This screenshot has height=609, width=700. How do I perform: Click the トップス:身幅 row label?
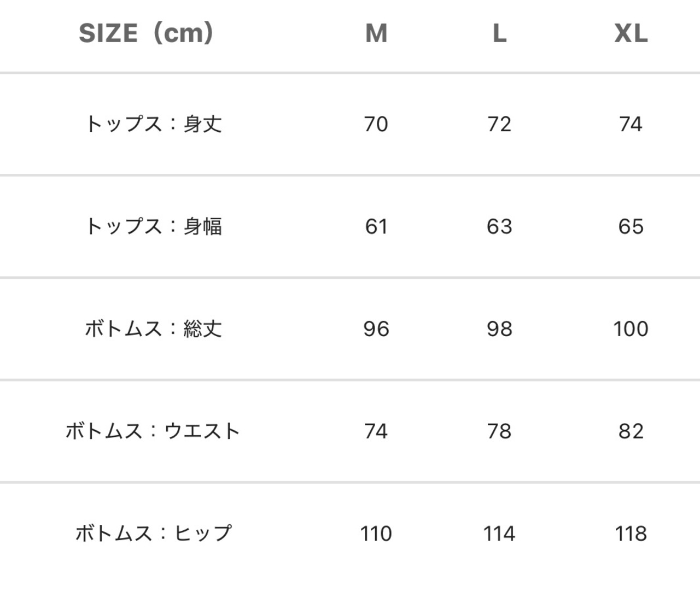153,226
